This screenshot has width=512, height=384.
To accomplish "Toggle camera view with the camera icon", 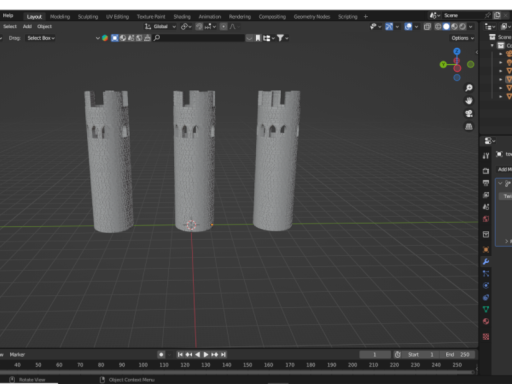I will point(469,114).
